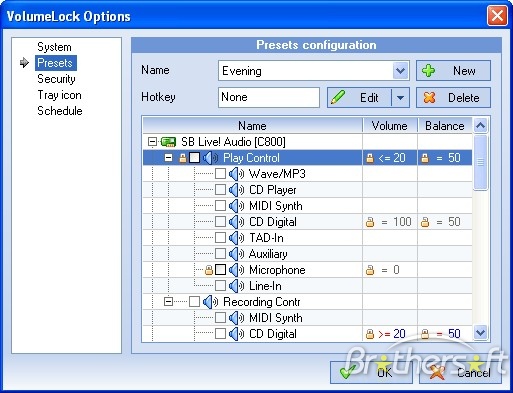Click the sound card icon beside SB Live! Audio

click(x=168, y=142)
